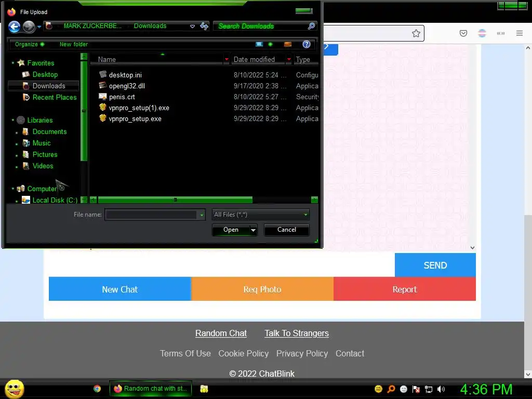Screen dimensions: 532x399
Task: Select Local Disk (C:)
Action: point(55,200)
